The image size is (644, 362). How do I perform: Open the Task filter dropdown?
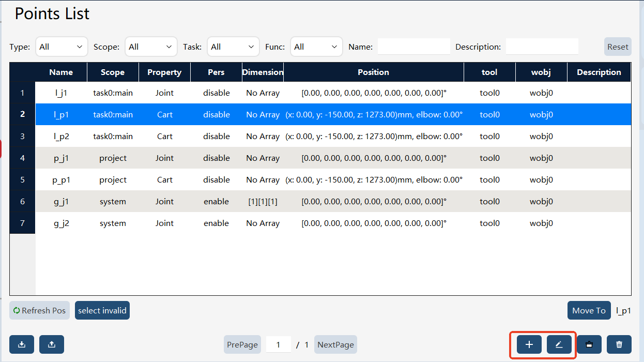(x=233, y=47)
